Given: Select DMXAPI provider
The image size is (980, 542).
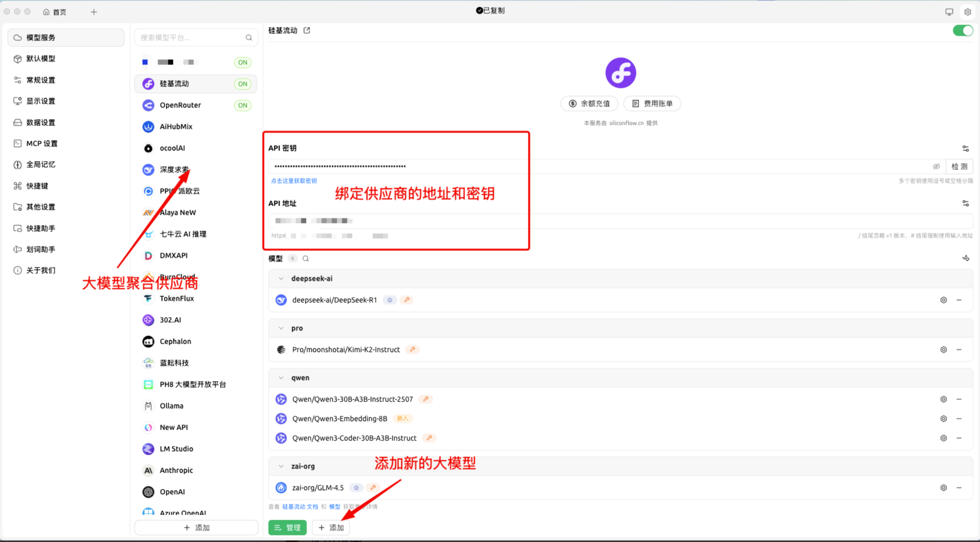Looking at the screenshot, I should click(196, 256).
